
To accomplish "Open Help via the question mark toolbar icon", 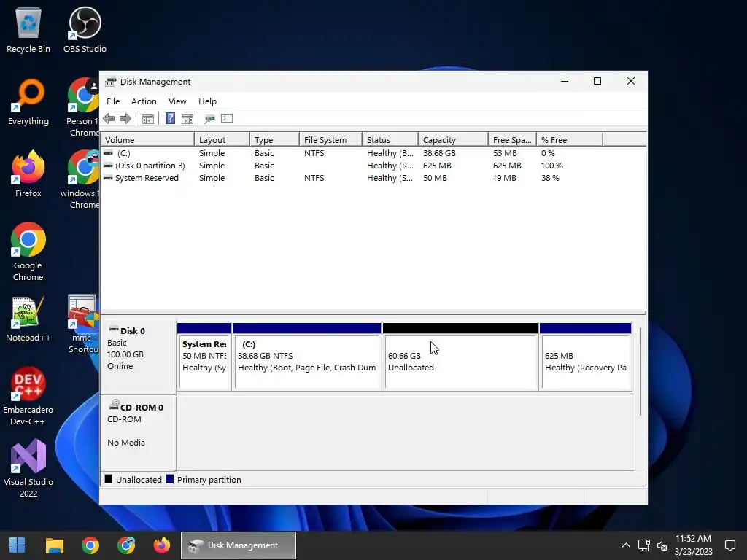I will pos(170,118).
